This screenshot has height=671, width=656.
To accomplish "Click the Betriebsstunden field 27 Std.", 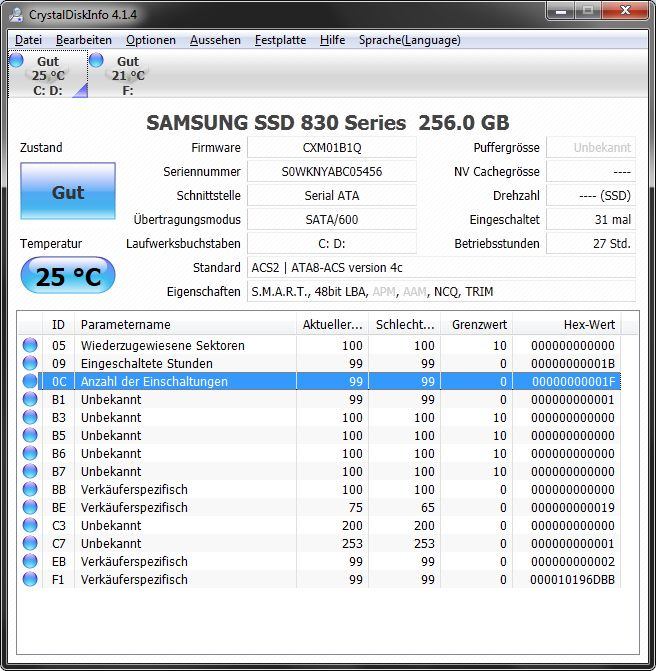I will point(591,243).
